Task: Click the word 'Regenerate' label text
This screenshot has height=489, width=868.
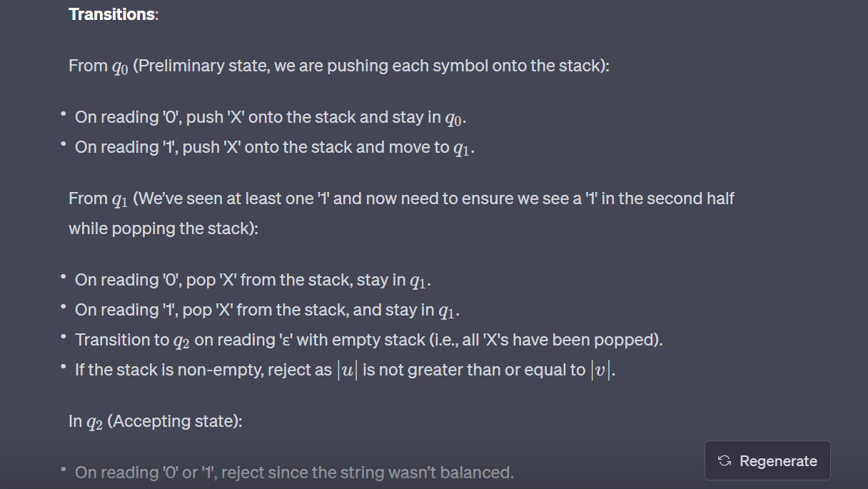Action: pos(778,460)
